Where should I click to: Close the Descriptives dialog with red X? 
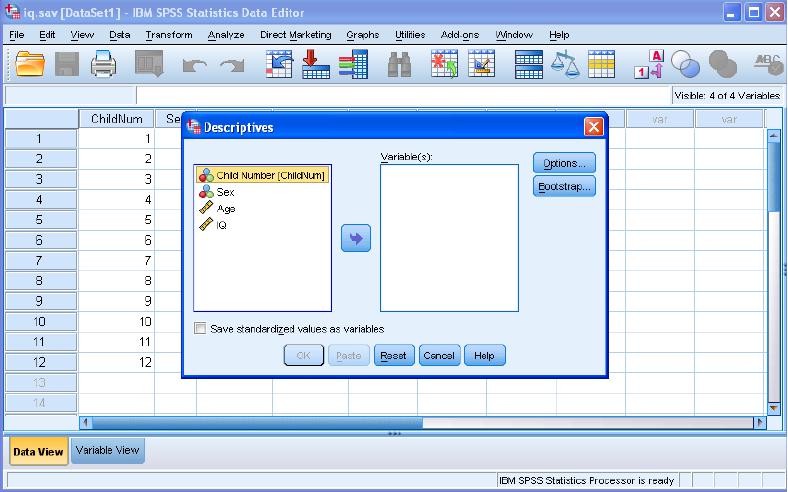click(x=594, y=127)
